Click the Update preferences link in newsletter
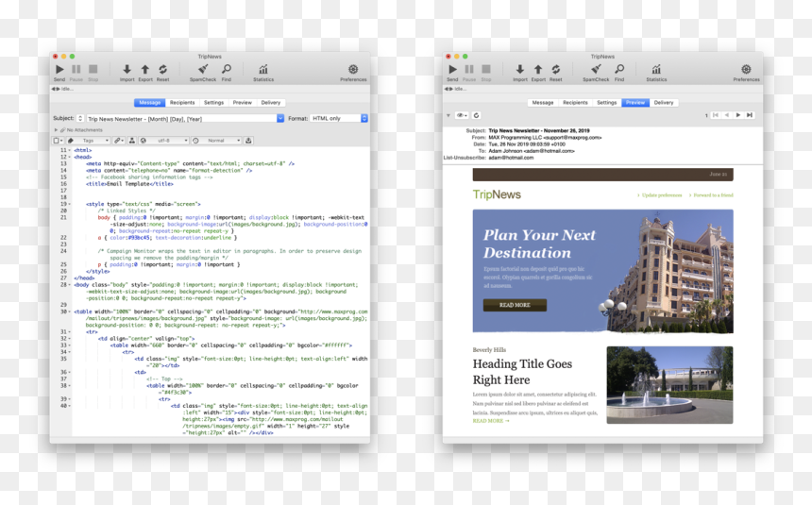Image resolution: width=812 pixels, height=505 pixels. (659, 195)
